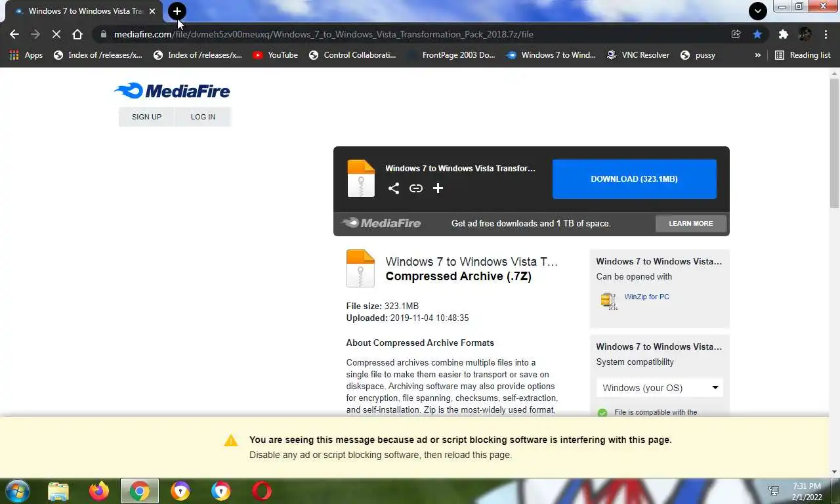Viewport: 840px width, 504px height.
Task: Stop loading the page
Action: 56,34
